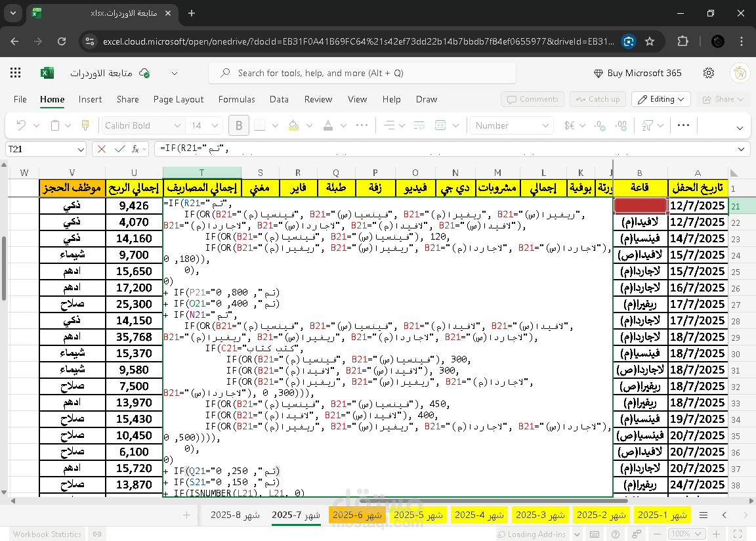Open the app launcher grid icon
Screen dimensions: 756x541
16,73
